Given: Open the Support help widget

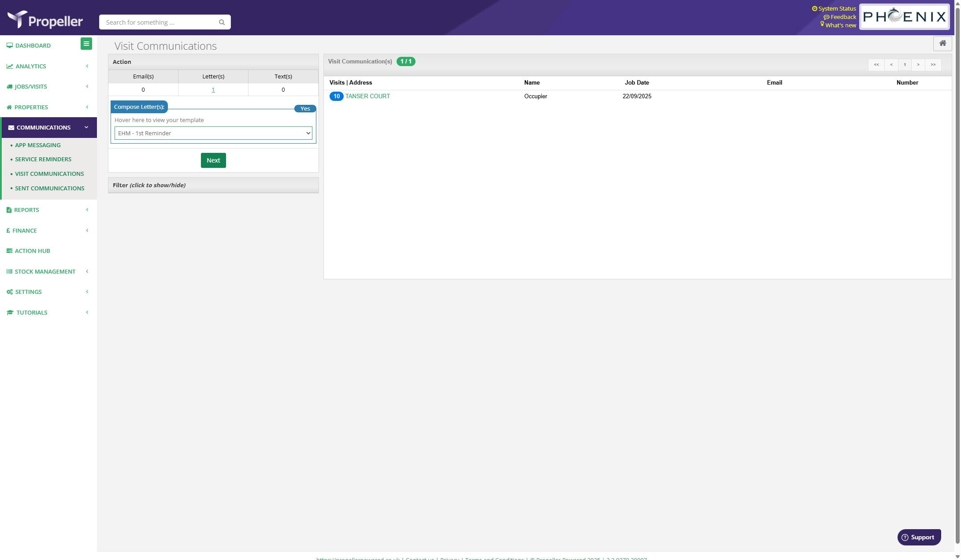Looking at the screenshot, I should (919, 537).
